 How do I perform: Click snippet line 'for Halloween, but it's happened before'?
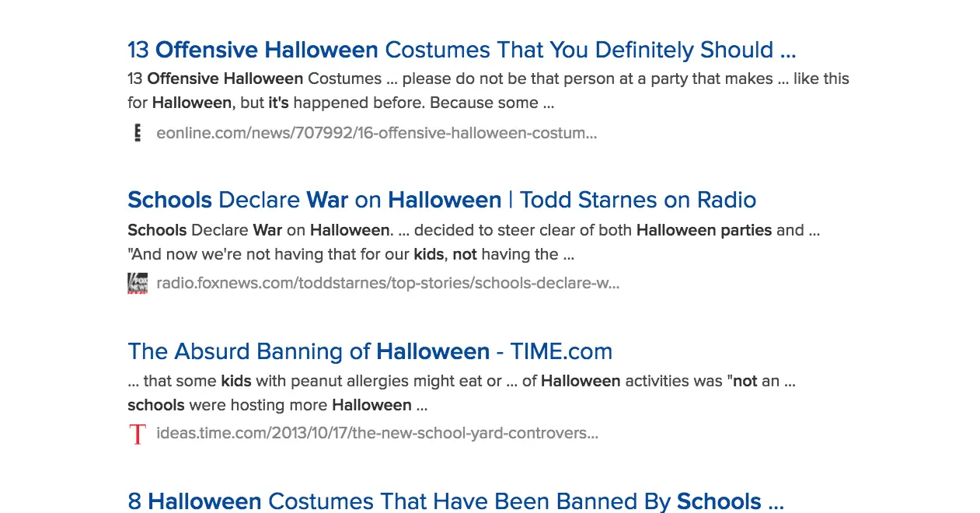340,103
